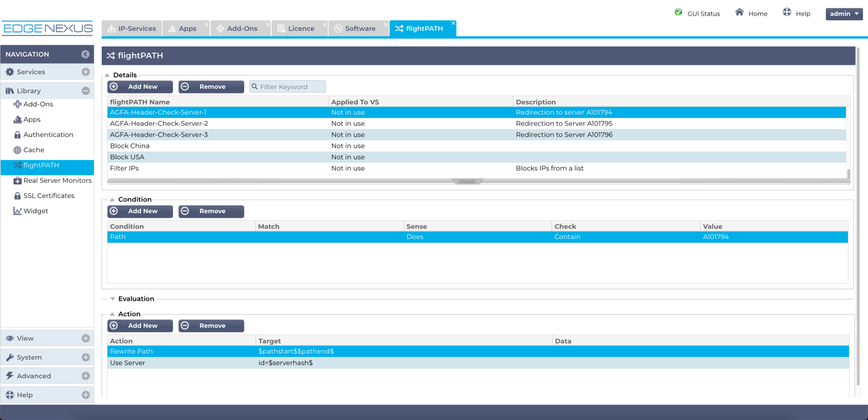Open Real Server Monitors item
Viewport: 868px width, 420px height.
click(x=53, y=181)
